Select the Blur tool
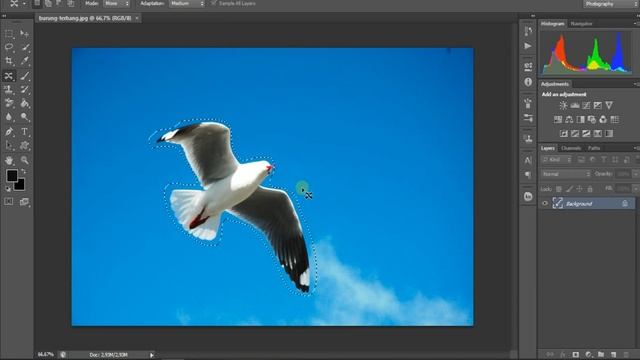 9,117
